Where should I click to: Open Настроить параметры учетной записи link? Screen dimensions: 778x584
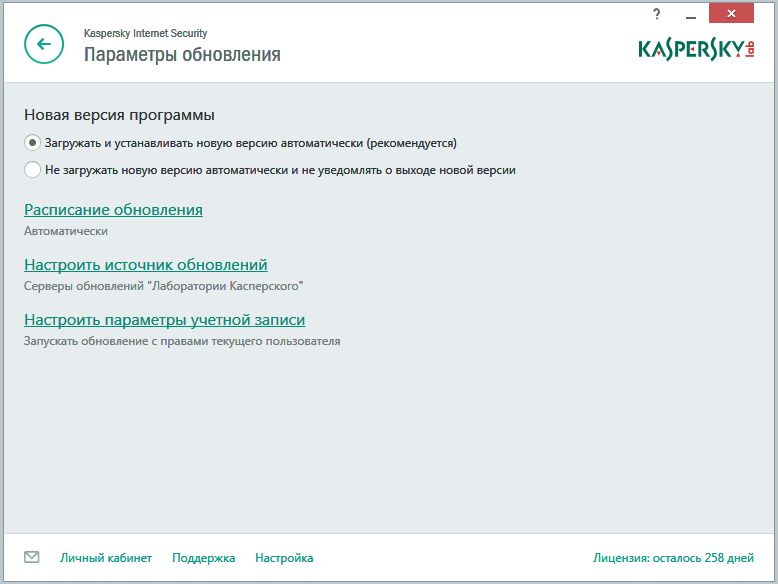pyautogui.click(x=164, y=320)
